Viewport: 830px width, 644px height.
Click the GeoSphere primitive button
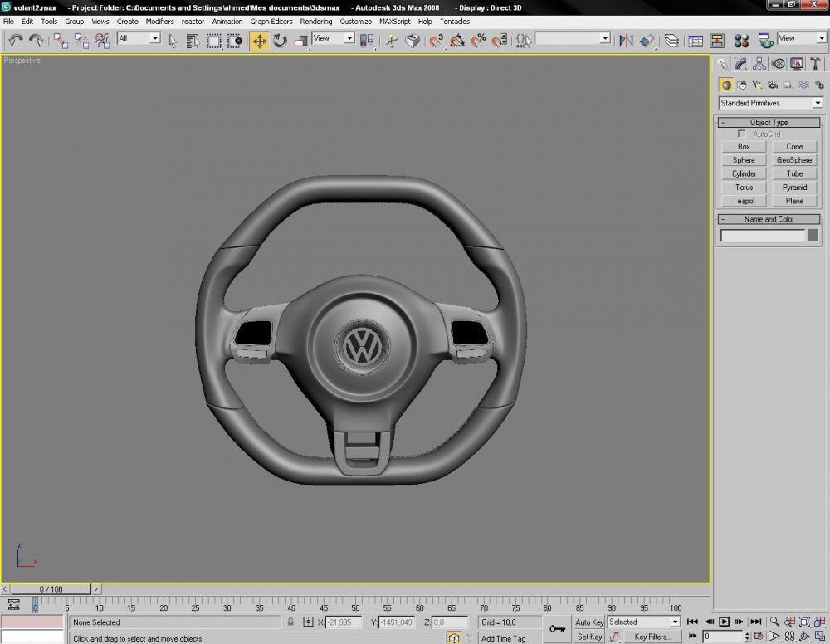(x=794, y=160)
